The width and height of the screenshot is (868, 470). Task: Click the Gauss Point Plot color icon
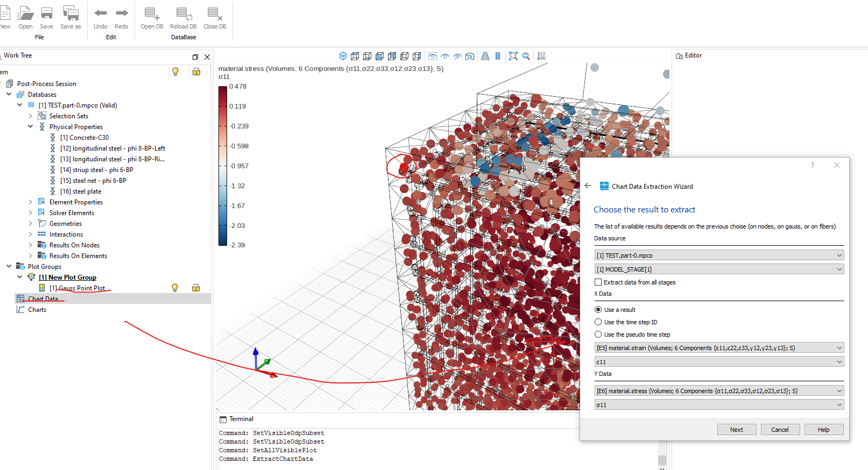42,288
